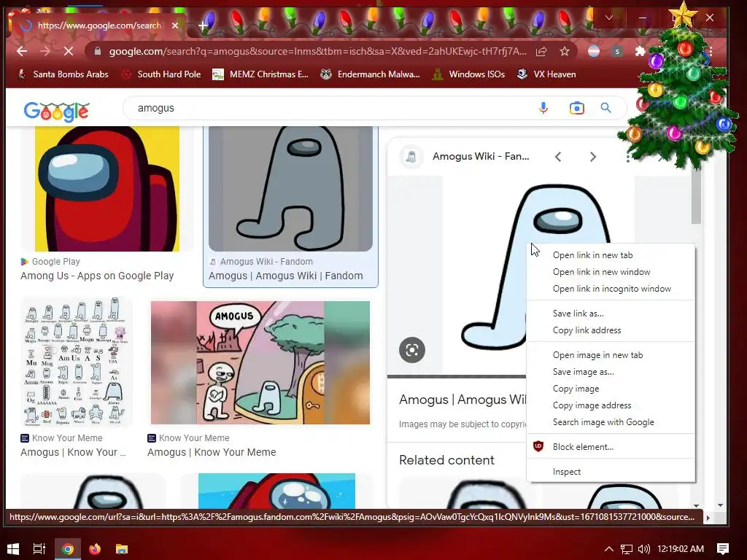Show the previous image in the preview panel
747x560 pixels.
[x=558, y=157]
